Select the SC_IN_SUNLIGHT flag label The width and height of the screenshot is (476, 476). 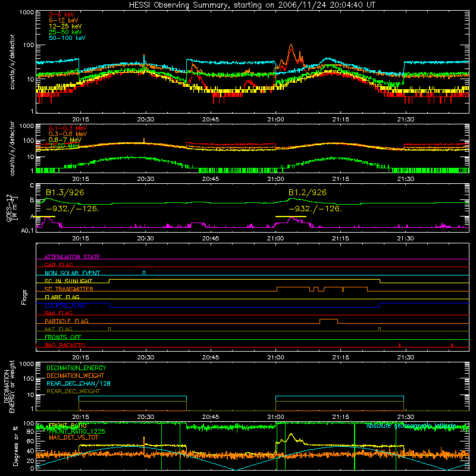(68, 281)
